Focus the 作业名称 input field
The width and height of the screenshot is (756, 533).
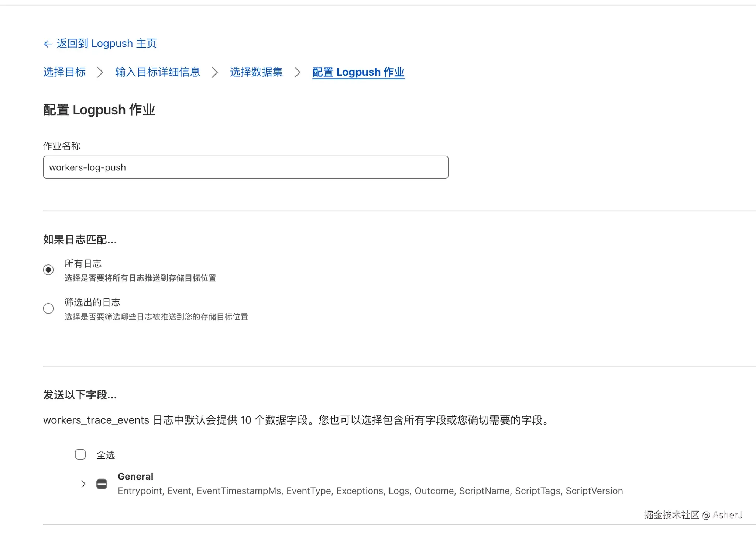245,167
